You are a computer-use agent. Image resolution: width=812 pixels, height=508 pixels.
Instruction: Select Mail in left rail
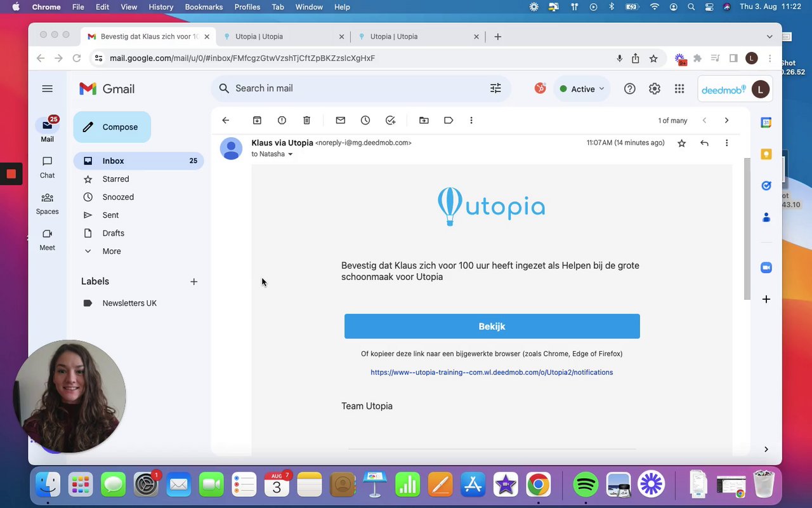click(x=47, y=130)
